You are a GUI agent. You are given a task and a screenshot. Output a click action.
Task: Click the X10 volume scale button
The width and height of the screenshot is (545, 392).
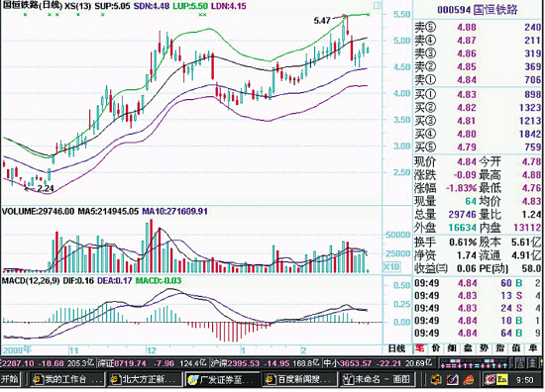[391, 267]
